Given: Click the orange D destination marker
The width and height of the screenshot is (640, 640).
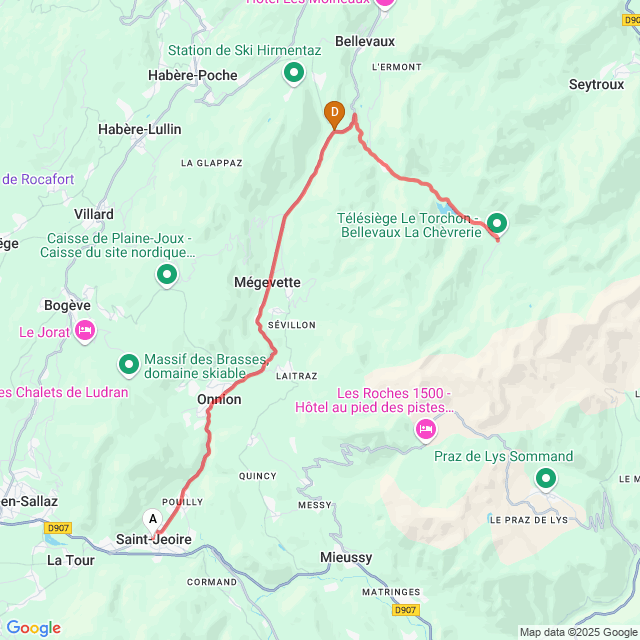Looking at the screenshot, I should pos(334,115).
